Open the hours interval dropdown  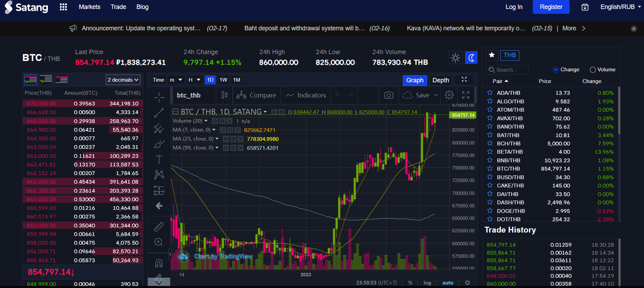pyautogui.click(x=194, y=80)
